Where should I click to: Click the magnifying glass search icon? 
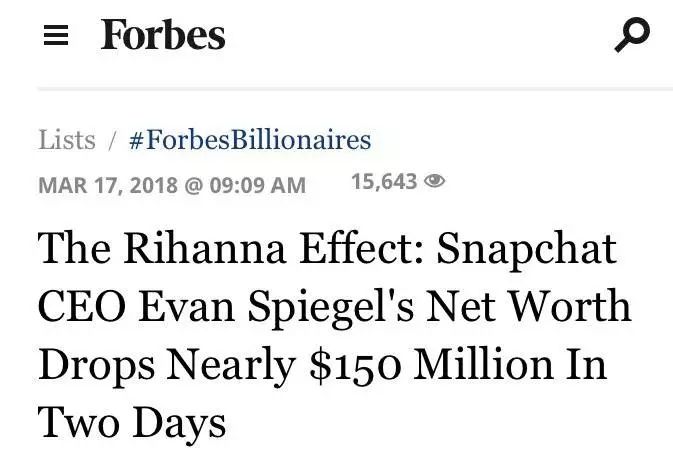632,35
